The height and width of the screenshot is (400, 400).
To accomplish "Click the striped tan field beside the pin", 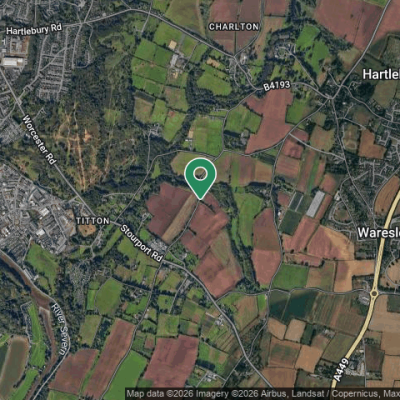I will pos(180,218).
